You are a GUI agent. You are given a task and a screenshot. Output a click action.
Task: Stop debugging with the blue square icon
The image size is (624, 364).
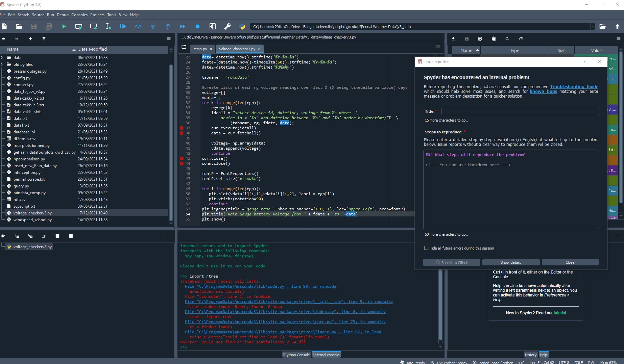(197, 26)
